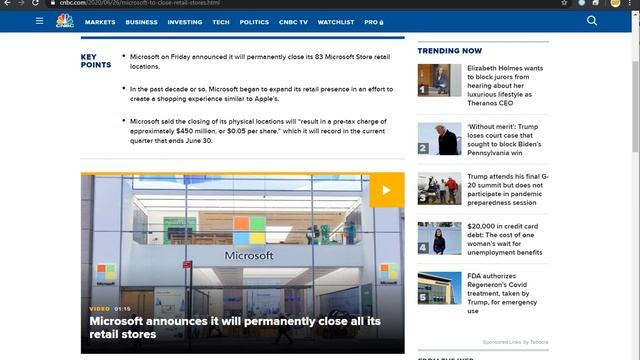Open $20,000 credit card debt story
This screenshot has width=640, height=360.
pos(505,239)
